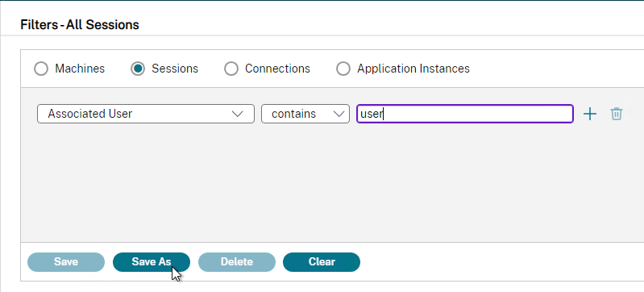
Task: Click the Connections label text
Action: tap(277, 69)
